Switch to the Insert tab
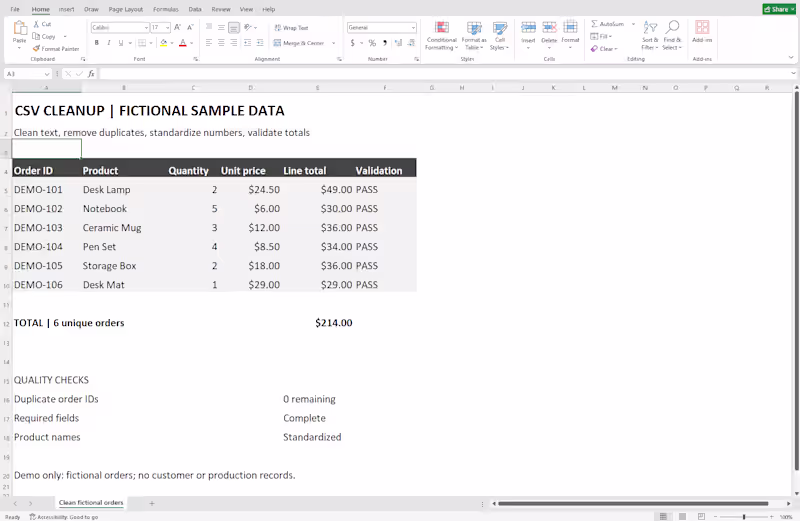The image size is (800, 521). 66,9
